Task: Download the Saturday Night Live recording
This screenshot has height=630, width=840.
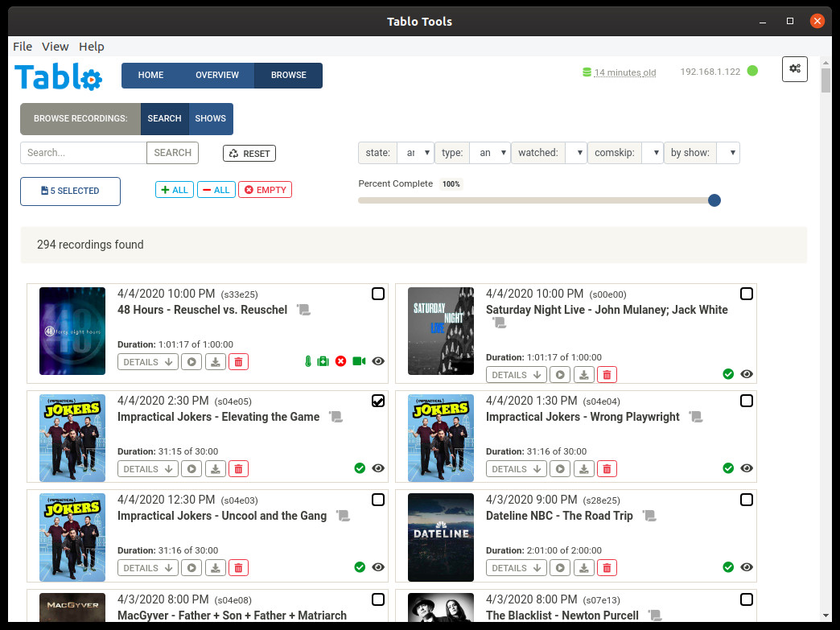Action: click(583, 375)
